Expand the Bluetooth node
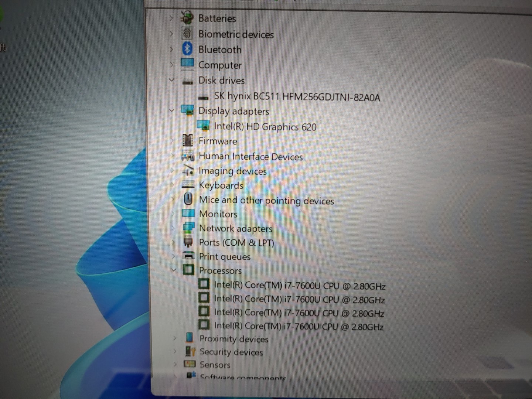532x399 pixels. pyautogui.click(x=171, y=49)
